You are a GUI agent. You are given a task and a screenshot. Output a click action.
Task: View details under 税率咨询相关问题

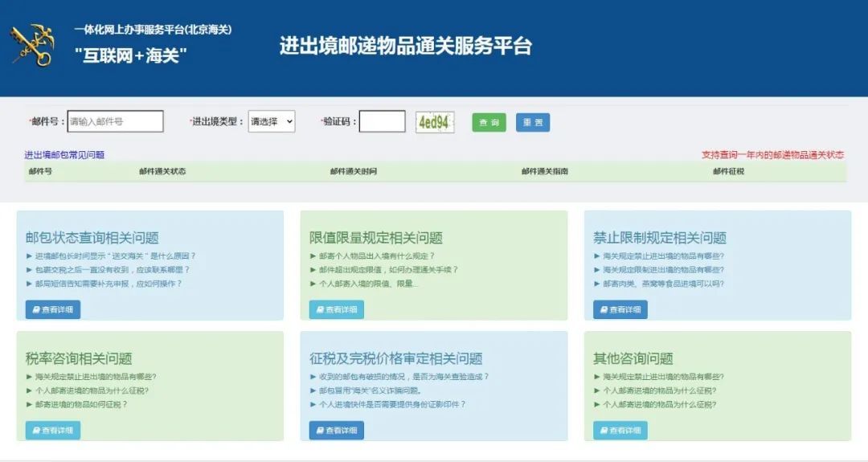[x=53, y=430]
